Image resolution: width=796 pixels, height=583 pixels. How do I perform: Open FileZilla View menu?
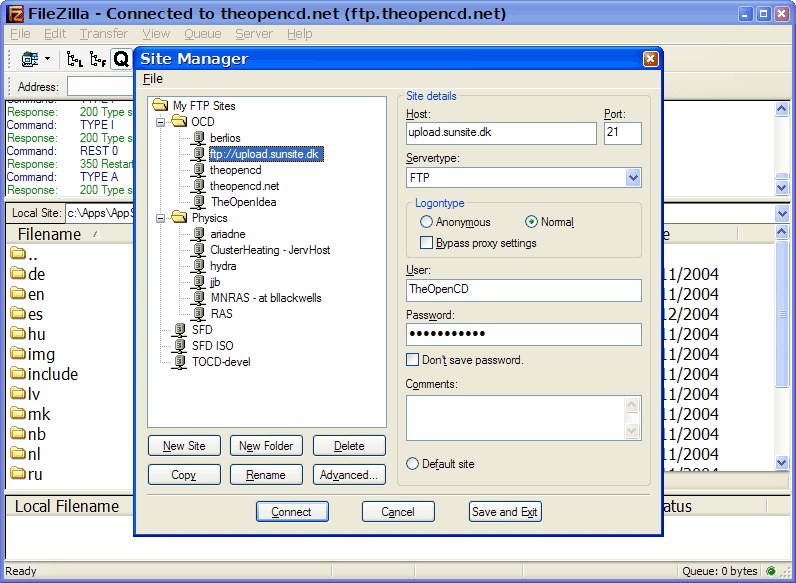point(156,34)
